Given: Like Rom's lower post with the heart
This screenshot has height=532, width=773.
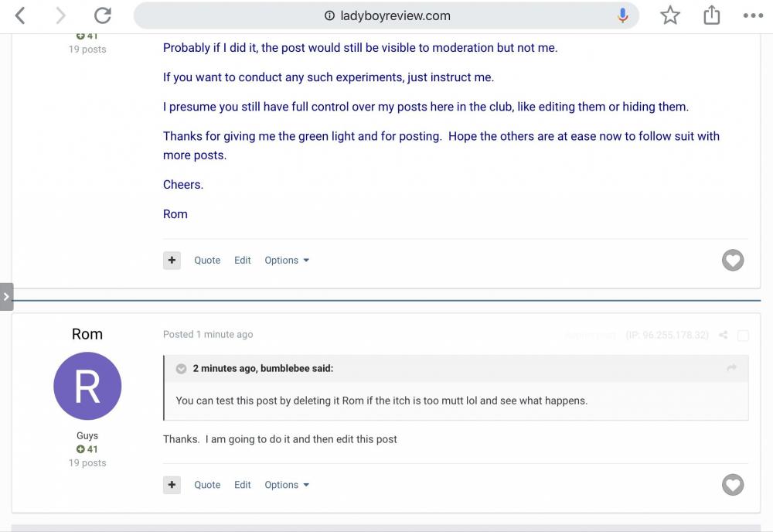Looking at the screenshot, I should pyautogui.click(x=733, y=485).
